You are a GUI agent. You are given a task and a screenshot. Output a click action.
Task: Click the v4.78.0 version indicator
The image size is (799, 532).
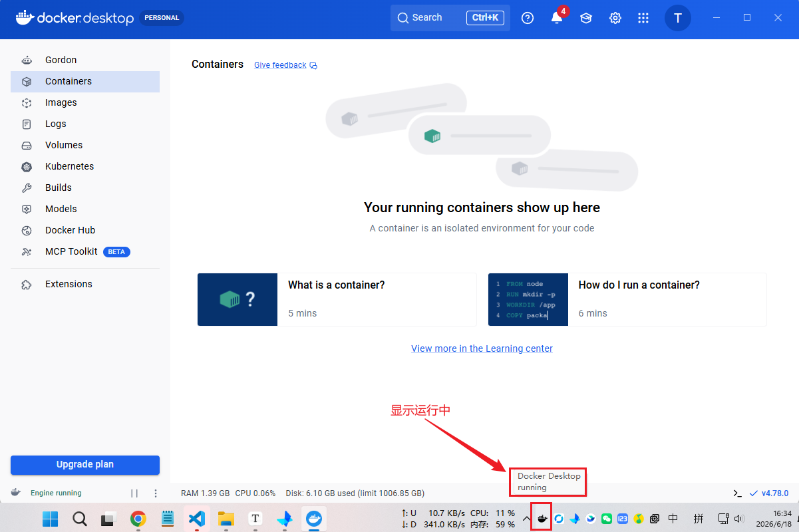coord(769,493)
